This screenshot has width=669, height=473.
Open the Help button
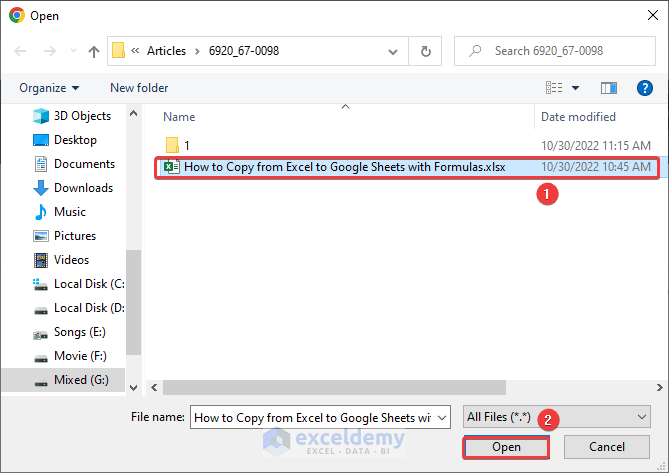(x=645, y=88)
